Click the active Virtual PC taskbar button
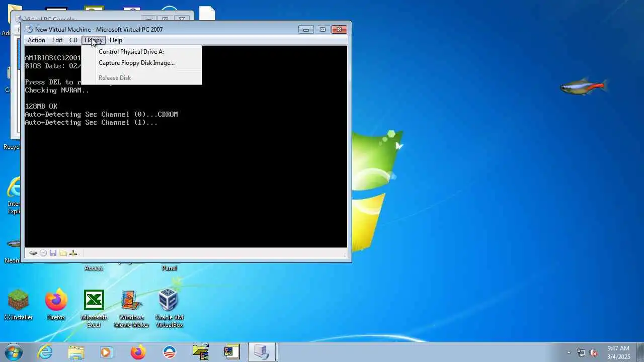Viewport: 644px width, 362px height. [262, 352]
